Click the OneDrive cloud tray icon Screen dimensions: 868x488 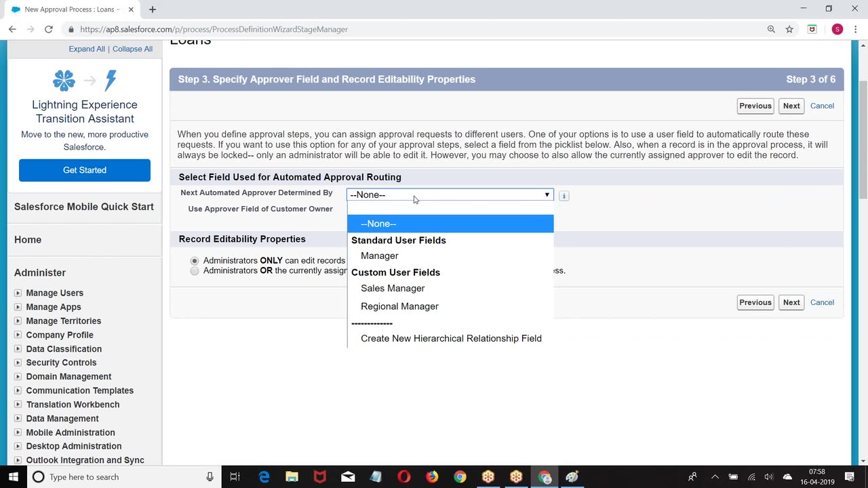(x=787, y=476)
